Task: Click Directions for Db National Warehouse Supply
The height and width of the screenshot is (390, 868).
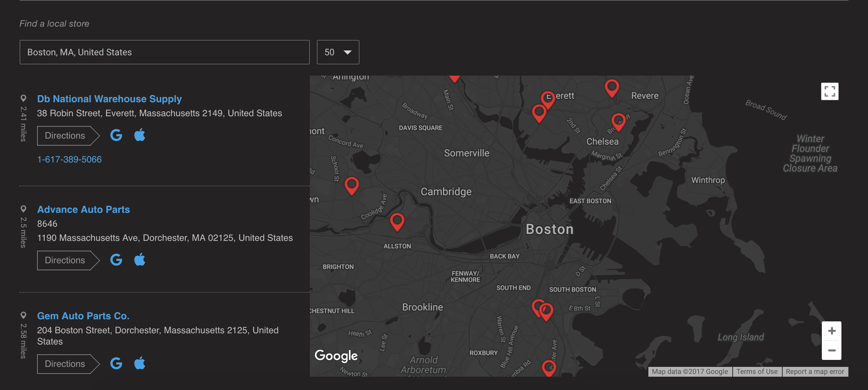Action: click(x=65, y=135)
